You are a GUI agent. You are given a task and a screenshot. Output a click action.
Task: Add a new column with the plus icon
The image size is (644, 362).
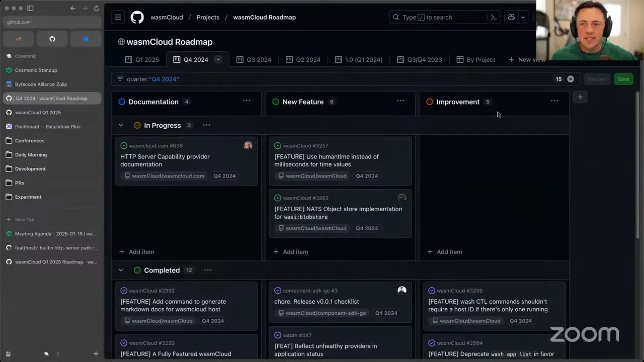click(x=580, y=97)
